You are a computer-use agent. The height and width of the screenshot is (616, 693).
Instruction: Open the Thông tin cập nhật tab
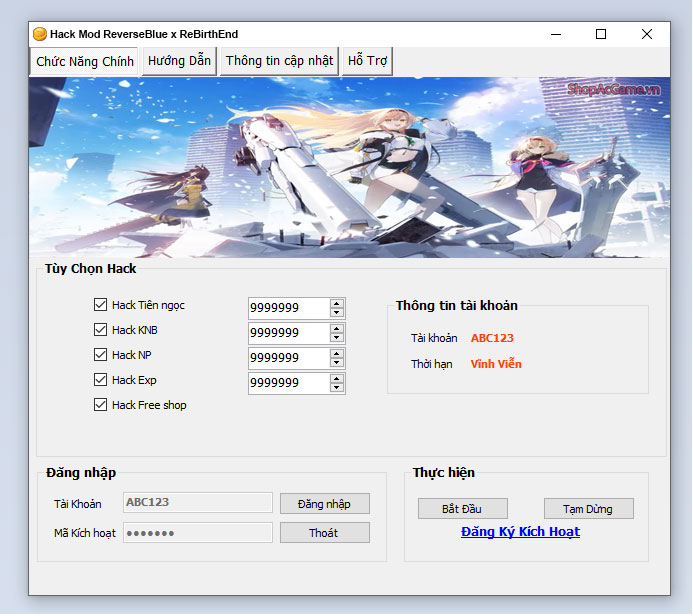(x=279, y=61)
